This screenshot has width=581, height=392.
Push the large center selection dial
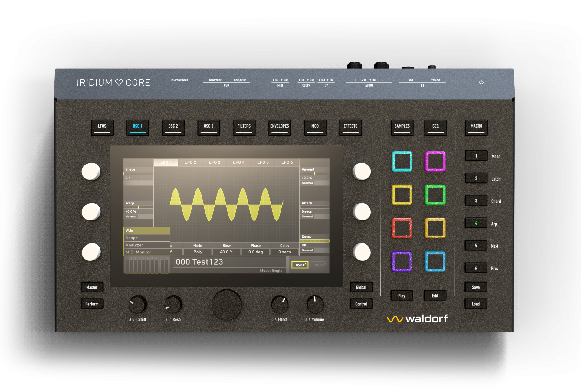click(226, 305)
